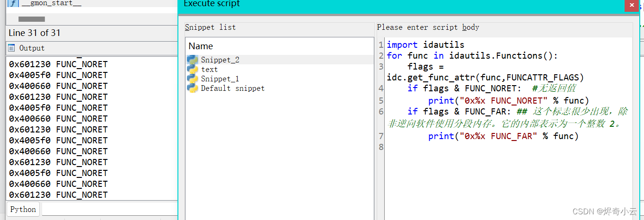644x220 pixels.
Task: Click the 'flags =' code line
Action: pyautogui.click(x=426, y=67)
